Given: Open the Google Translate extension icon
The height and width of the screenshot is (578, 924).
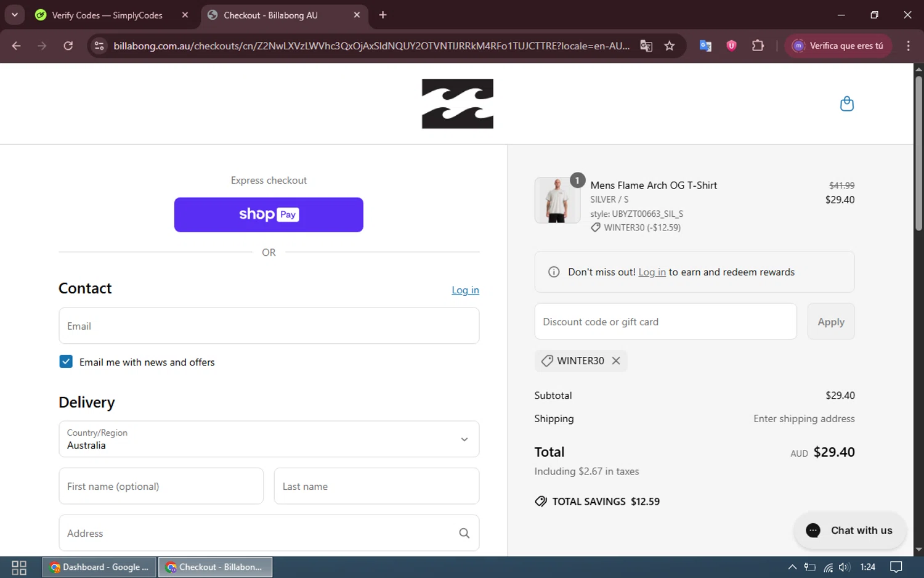Looking at the screenshot, I should (705, 46).
